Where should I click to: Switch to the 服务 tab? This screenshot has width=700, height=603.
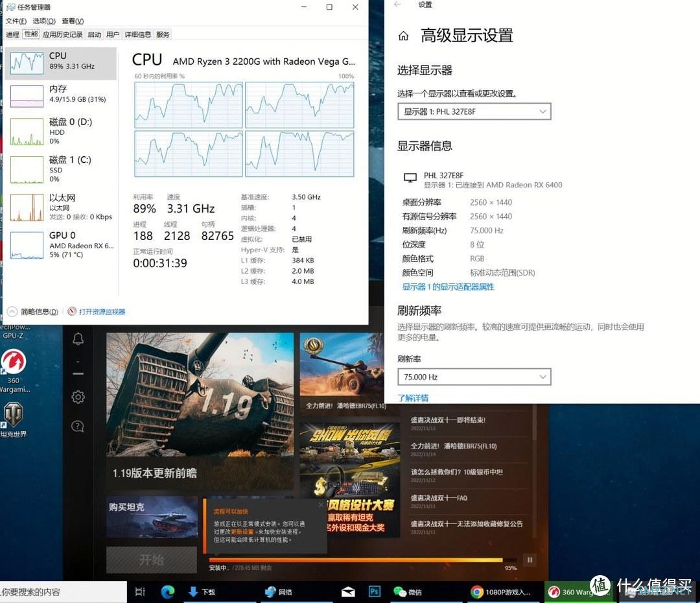pyautogui.click(x=163, y=34)
